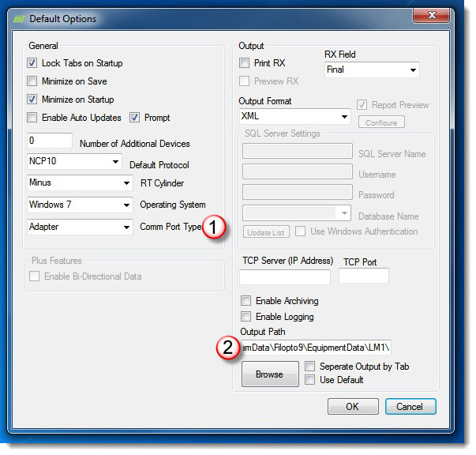Screen dimensions: 476x455
Task: Click the SQL Server Name field
Action: click(298, 151)
